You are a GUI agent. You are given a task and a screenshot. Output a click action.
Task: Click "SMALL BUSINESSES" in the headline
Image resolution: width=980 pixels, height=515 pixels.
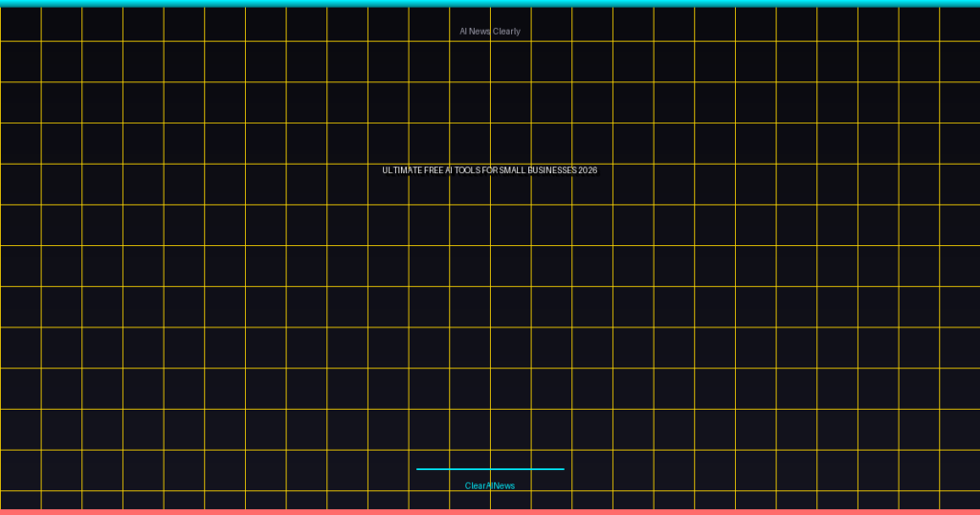(539, 170)
